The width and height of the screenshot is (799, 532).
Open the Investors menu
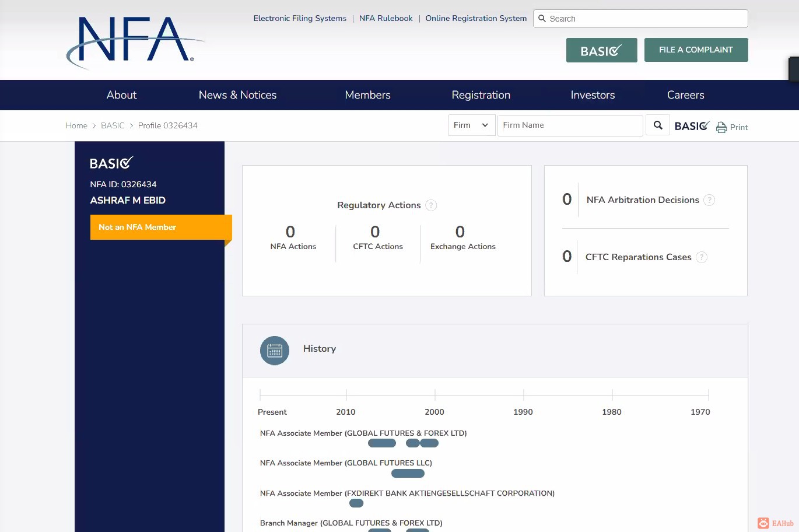pos(593,95)
